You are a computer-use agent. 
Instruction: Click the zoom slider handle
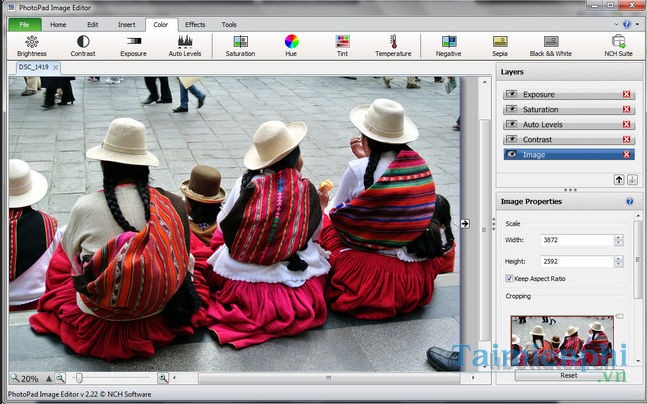(x=79, y=378)
